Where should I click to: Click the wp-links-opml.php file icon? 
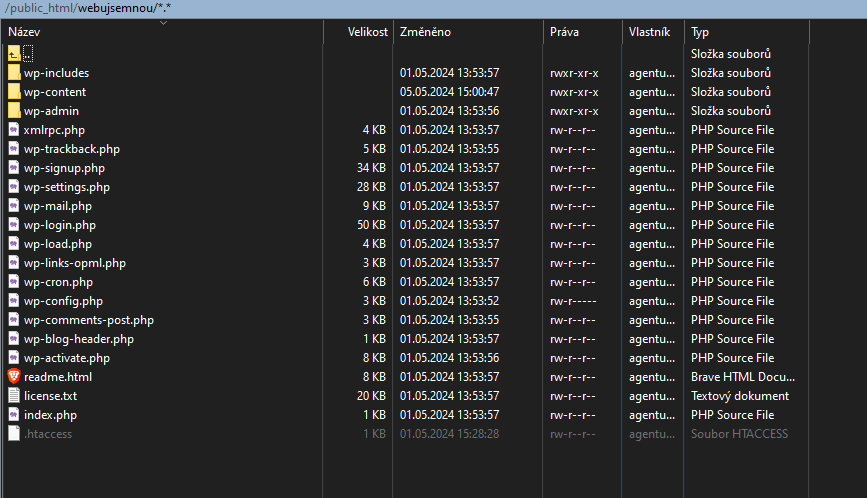14,263
